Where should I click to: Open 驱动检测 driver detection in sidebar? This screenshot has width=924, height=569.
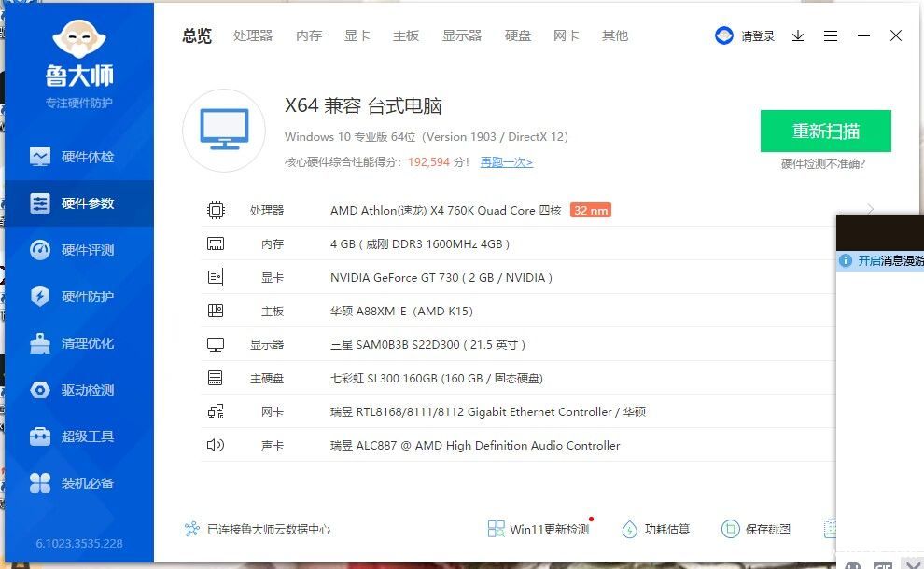coord(79,390)
